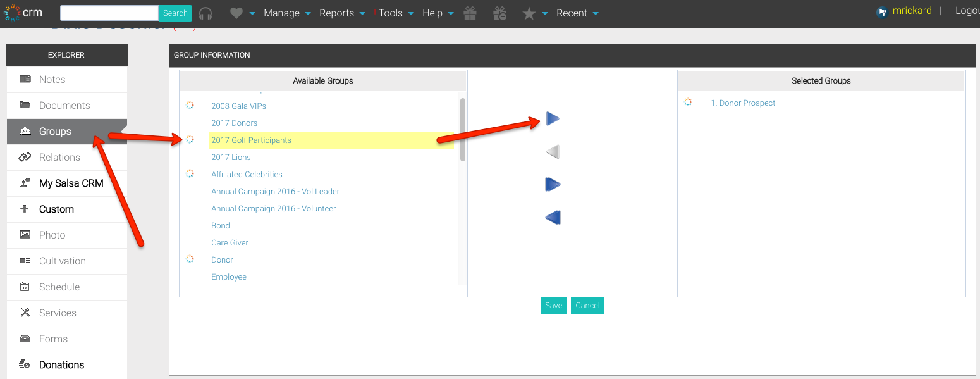This screenshot has width=980, height=379.
Task: Select Donations in the Explorer sidebar
Action: point(61,365)
